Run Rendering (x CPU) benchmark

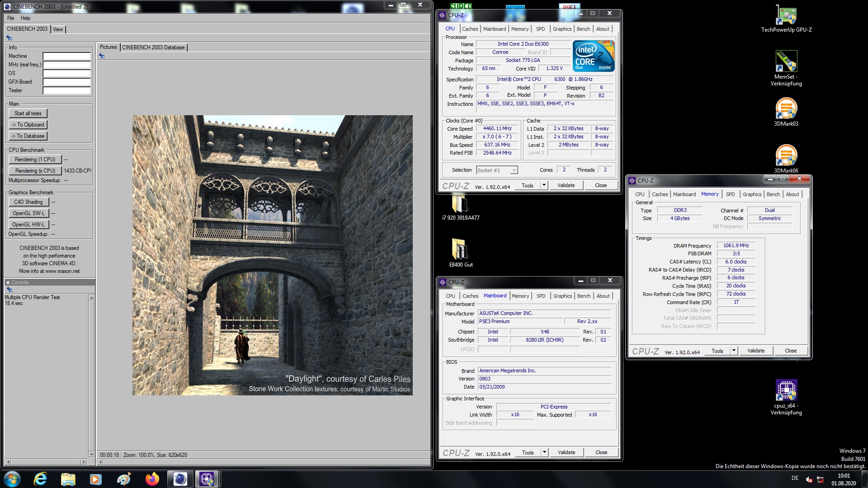35,171
